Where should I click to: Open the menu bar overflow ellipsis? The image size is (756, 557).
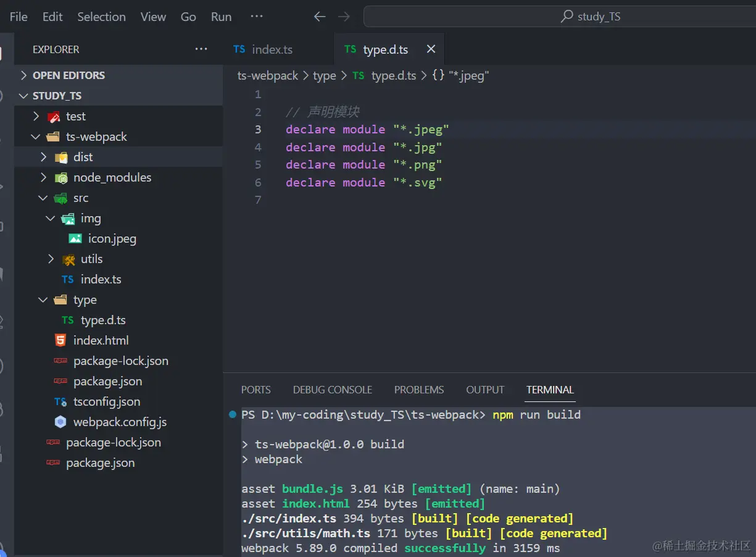click(257, 17)
